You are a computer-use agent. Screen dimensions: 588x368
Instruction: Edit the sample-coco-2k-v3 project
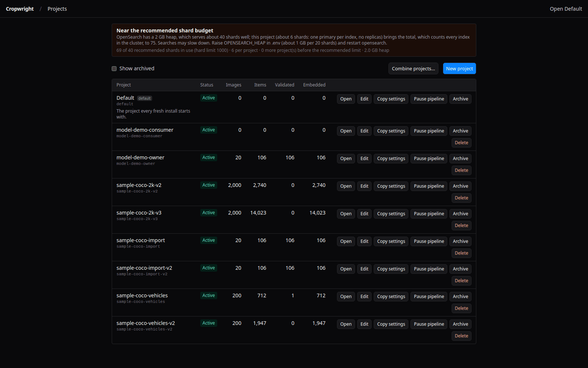coord(364,214)
